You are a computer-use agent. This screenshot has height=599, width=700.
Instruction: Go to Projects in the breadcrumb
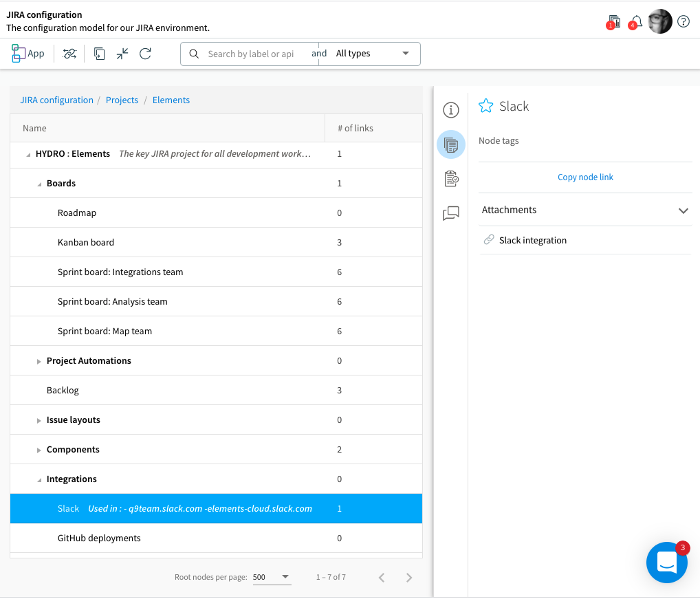click(x=122, y=100)
